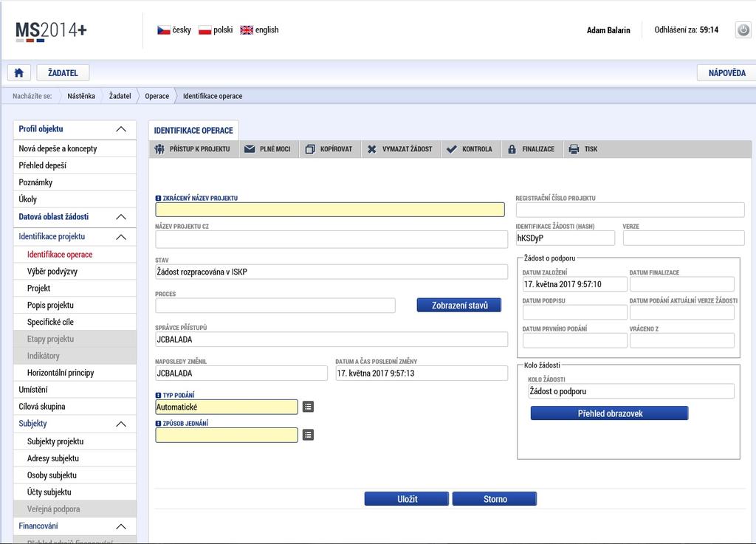This screenshot has height=544, width=756.
Task: Open Popis projektu in sidebar
Action: coord(75,305)
